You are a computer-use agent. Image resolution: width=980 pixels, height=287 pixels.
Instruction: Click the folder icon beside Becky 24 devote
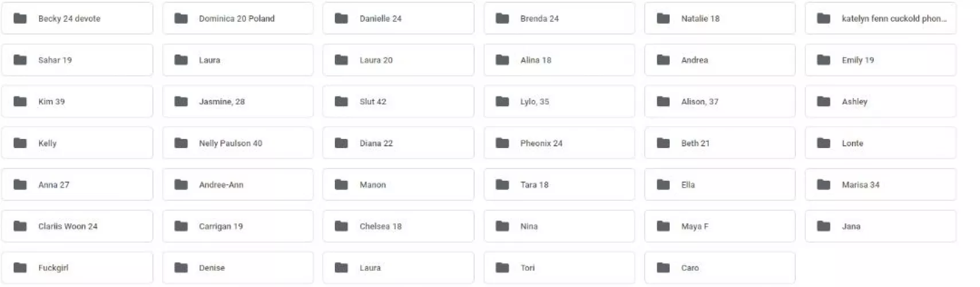click(x=20, y=18)
